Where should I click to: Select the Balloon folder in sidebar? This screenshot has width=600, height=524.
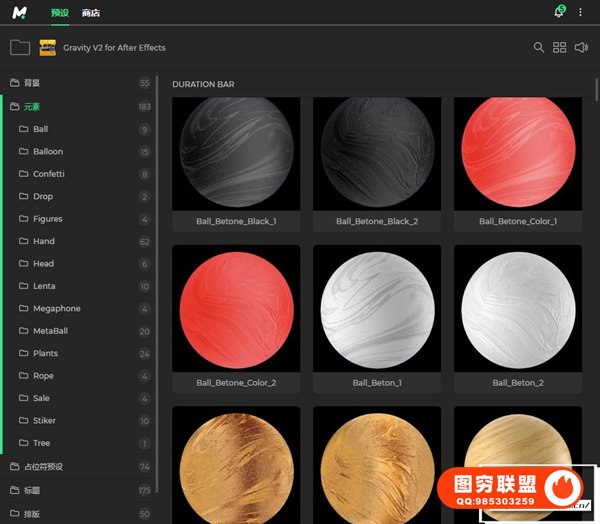(47, 151)
